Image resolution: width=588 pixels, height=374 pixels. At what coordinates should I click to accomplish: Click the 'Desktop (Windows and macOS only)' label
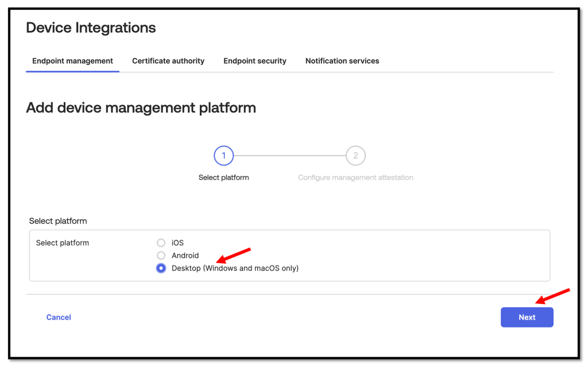235,268
